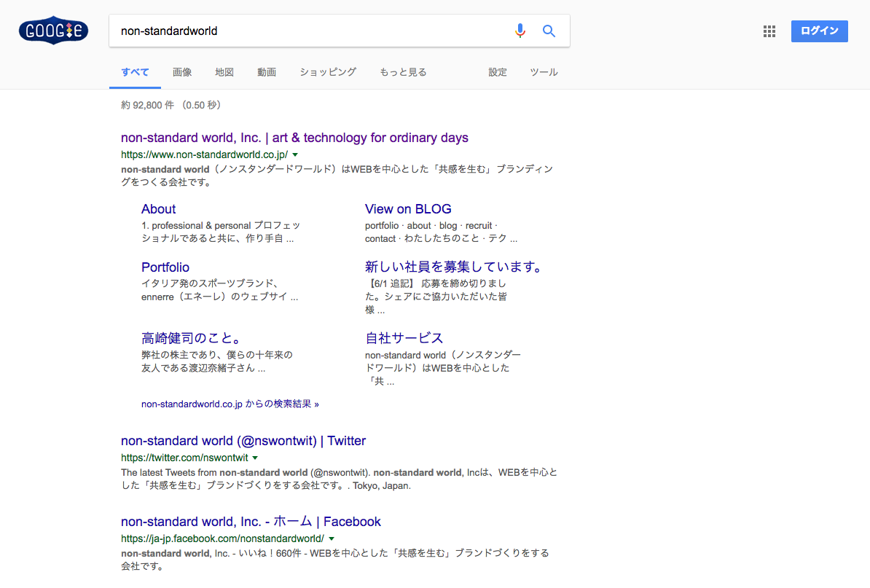
Task: Click the https://www.non-standardworld.co.jp/ URL text
Action: 204,154
